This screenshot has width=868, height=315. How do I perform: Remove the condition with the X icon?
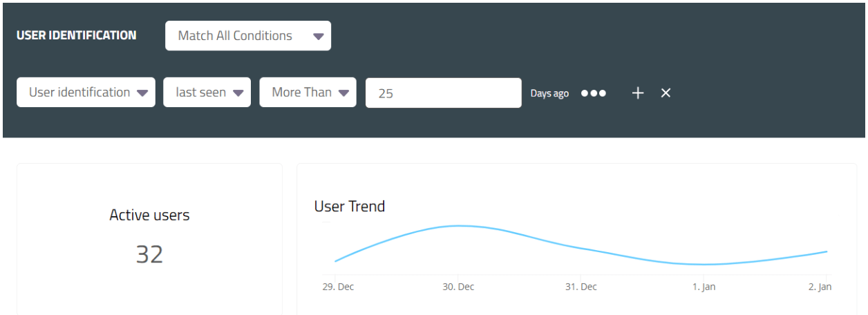(x=666, y=93)
